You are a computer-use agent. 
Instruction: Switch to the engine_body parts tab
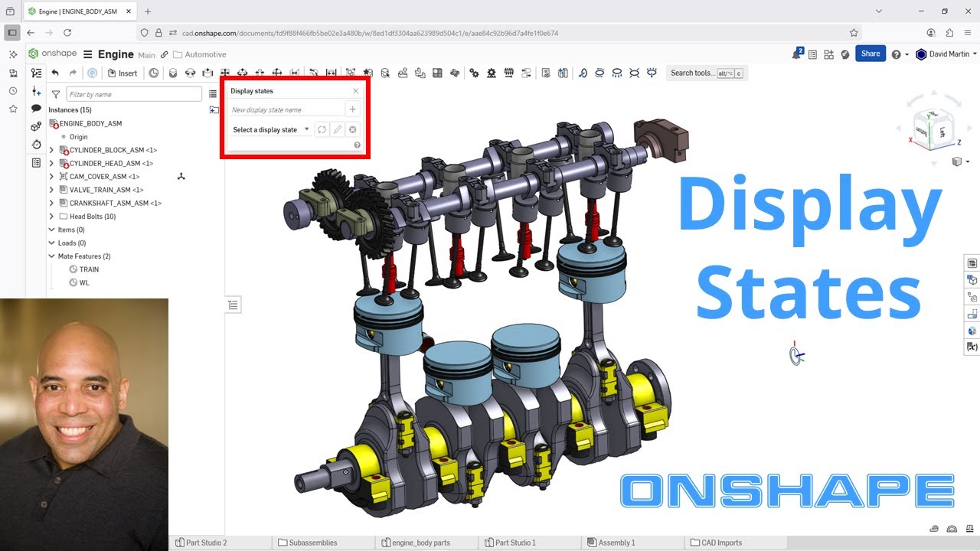click(x=414, y=543)
